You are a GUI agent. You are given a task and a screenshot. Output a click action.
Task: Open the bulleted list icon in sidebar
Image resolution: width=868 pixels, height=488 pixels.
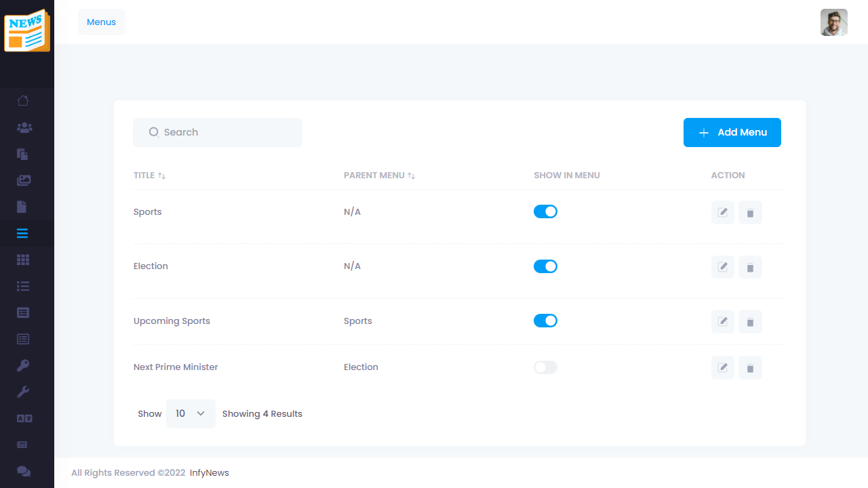pos(23,286)
